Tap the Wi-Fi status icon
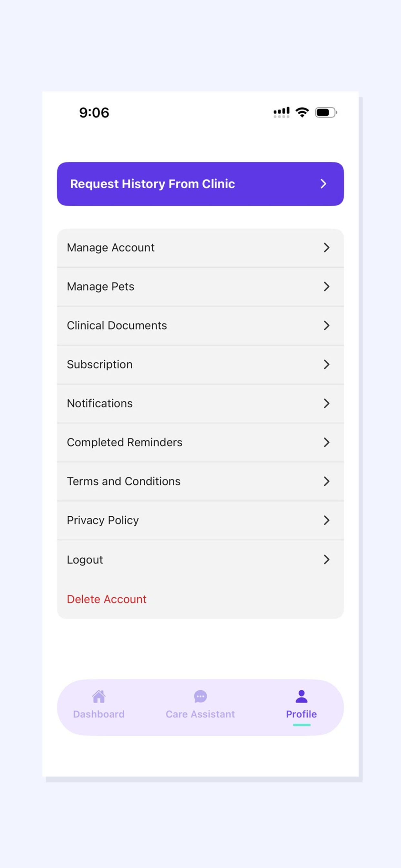 coord(302,112)
